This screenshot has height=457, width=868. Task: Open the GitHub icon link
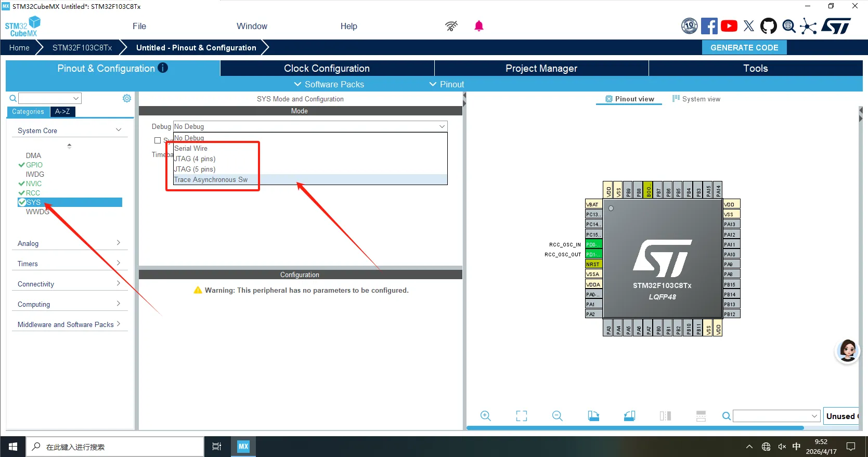tap(768, 26)
